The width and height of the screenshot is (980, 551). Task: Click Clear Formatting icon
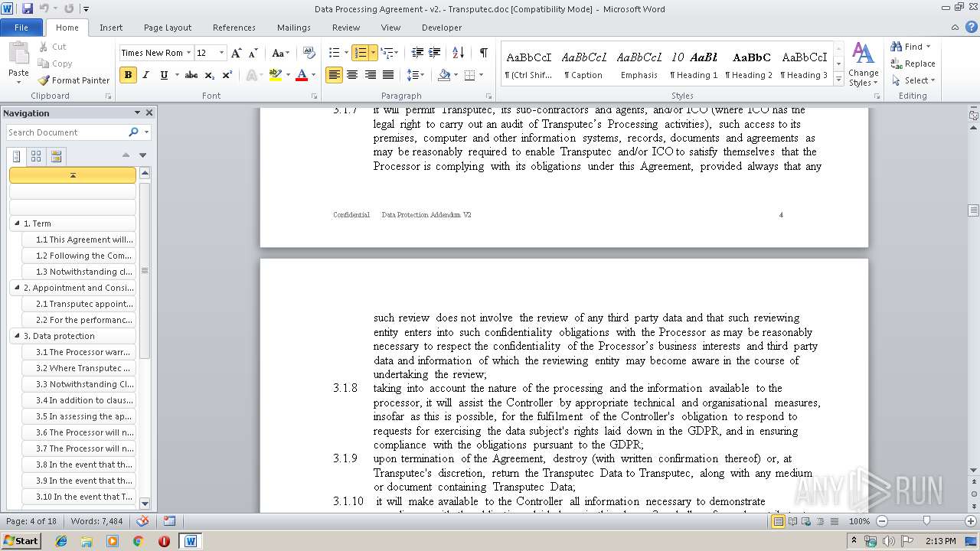[309, 53]
